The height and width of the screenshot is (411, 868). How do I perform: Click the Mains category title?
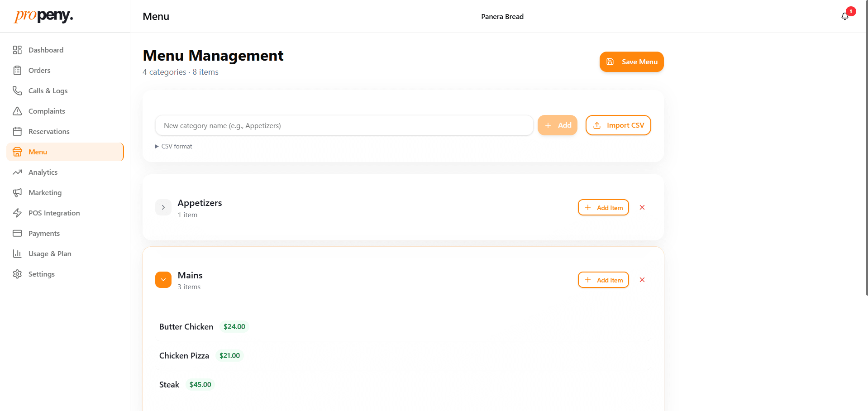point(190,275)
